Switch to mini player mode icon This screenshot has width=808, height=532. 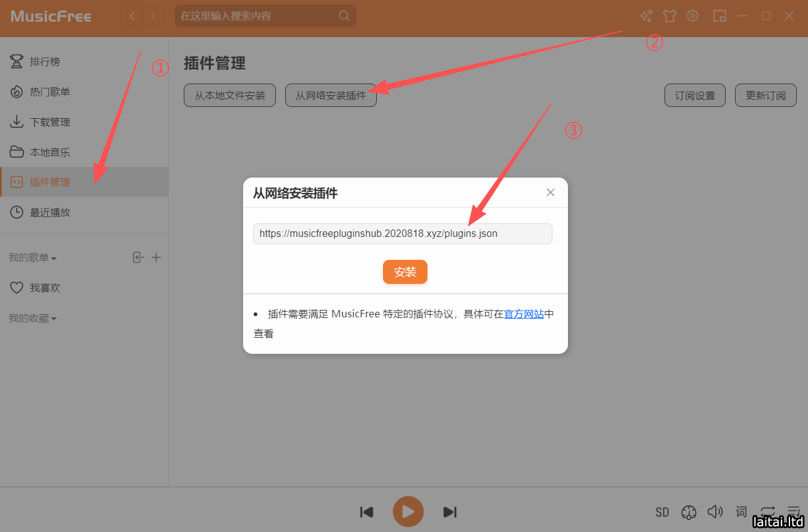pos(720,16)
